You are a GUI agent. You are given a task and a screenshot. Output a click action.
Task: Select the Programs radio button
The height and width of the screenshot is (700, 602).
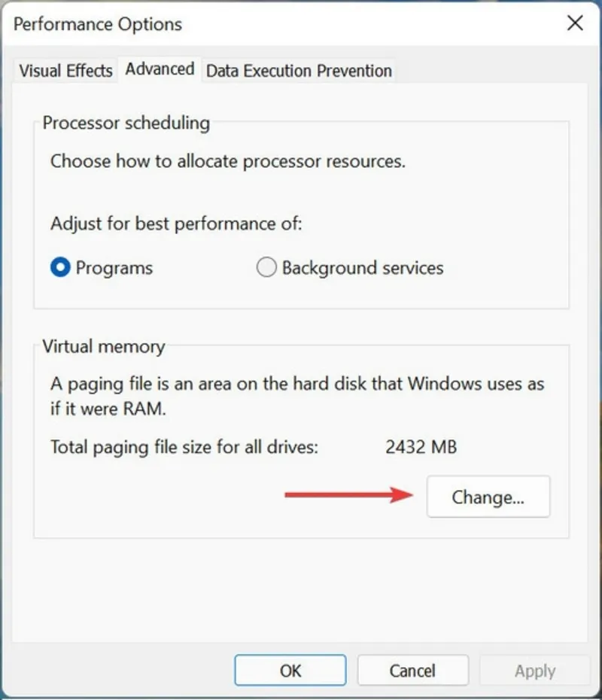coord(60,267)
